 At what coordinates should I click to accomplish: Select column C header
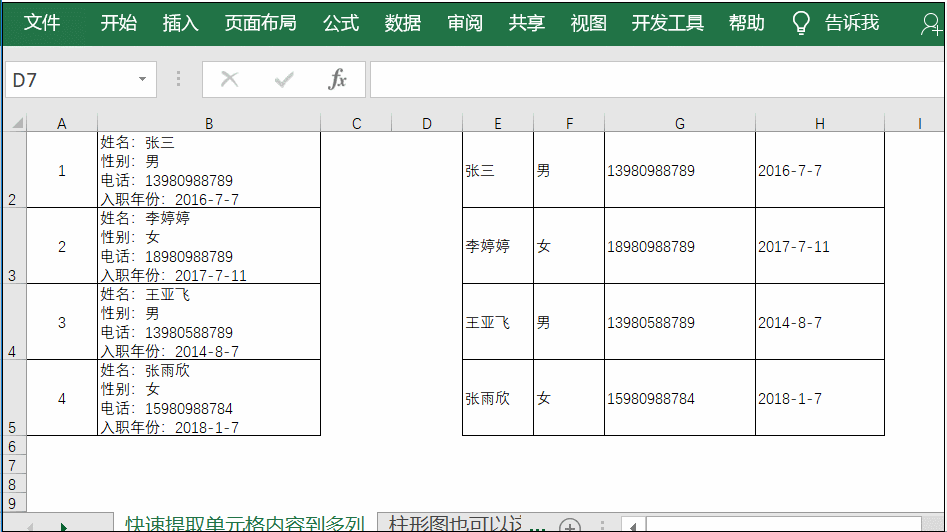[x=356, y=124]
